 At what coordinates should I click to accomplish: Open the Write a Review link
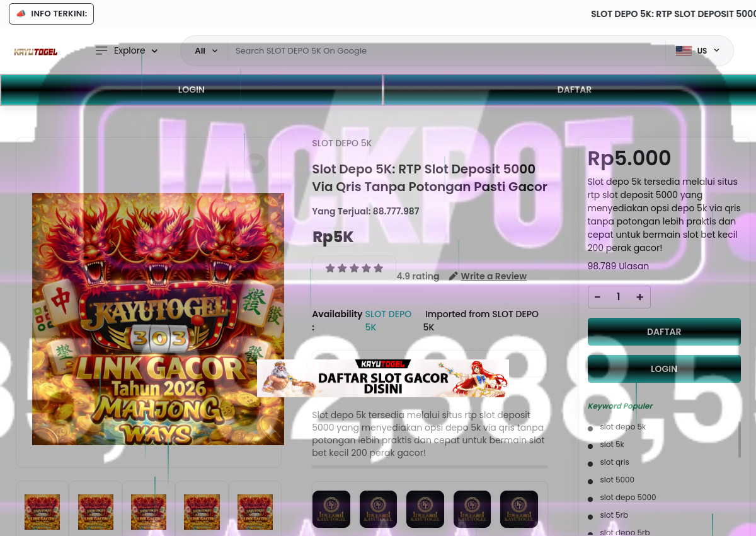point(493,276)
